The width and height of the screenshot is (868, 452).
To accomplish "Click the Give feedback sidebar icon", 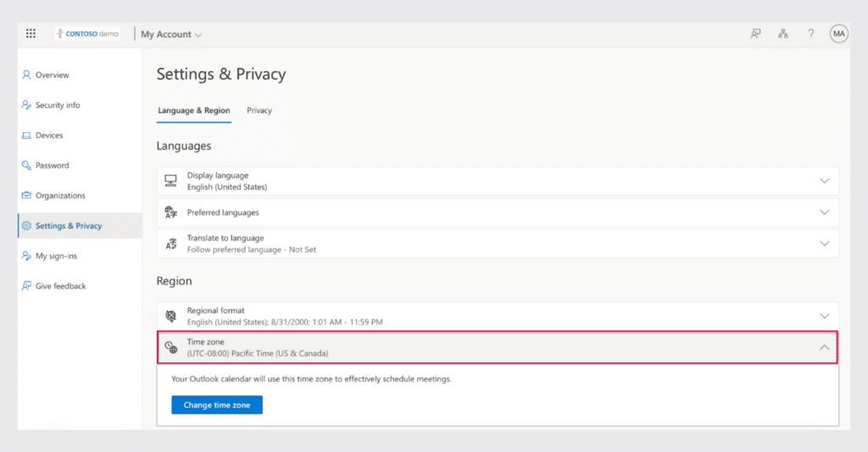I will point(26,286).
